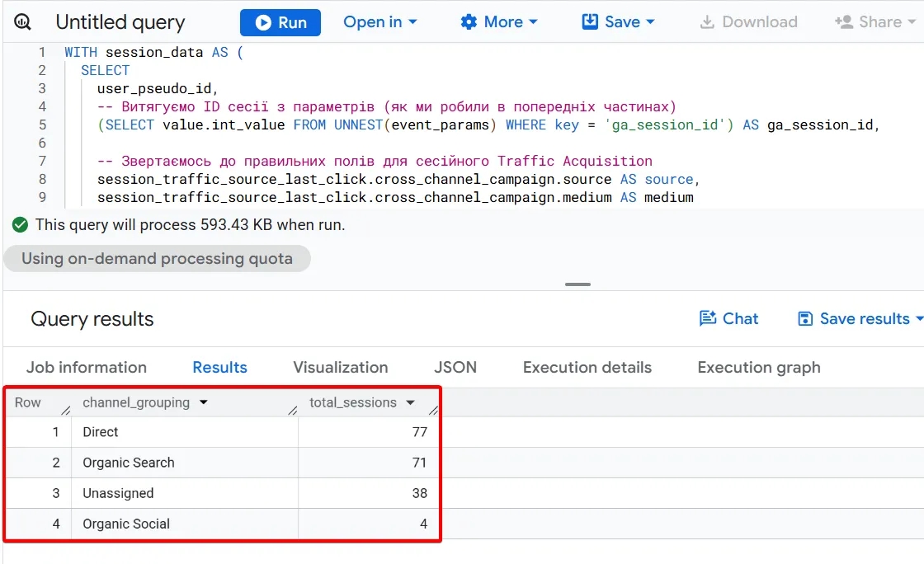This screenshot has height=564, width=924.
Task: Click the Row column resize handle
Action: tap(66, 411)
